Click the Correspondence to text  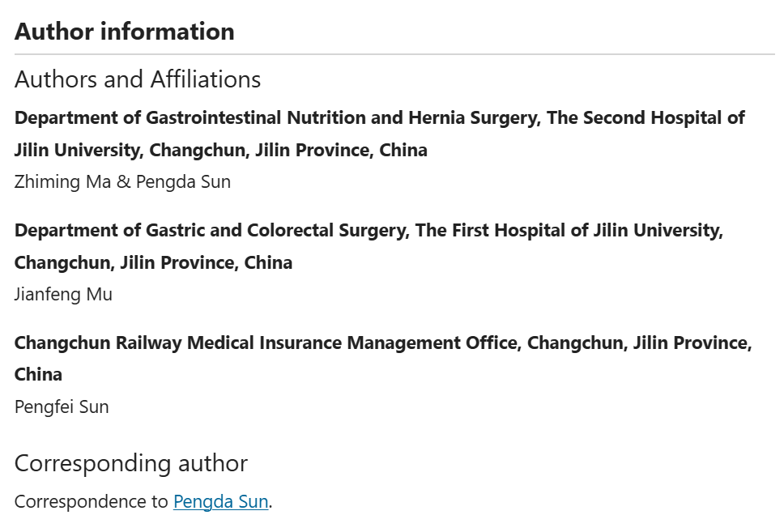coord(91,501)
